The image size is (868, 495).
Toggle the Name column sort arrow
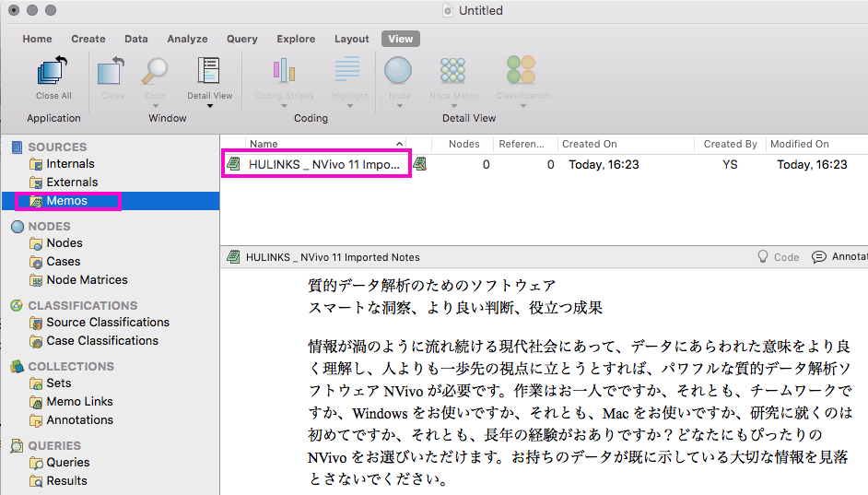pyautogui.click(x=399, y=144)
